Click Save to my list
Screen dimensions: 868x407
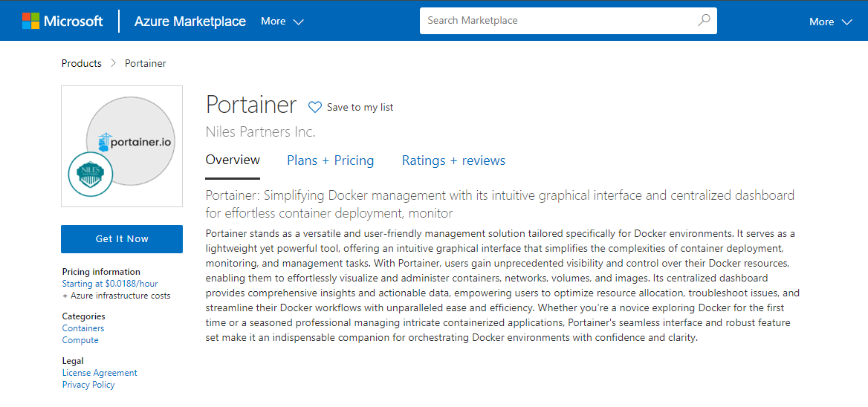[360, 107]
